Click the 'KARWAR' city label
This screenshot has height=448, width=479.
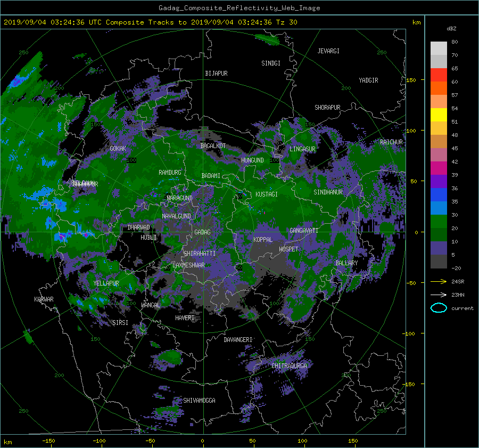point(44,299)
